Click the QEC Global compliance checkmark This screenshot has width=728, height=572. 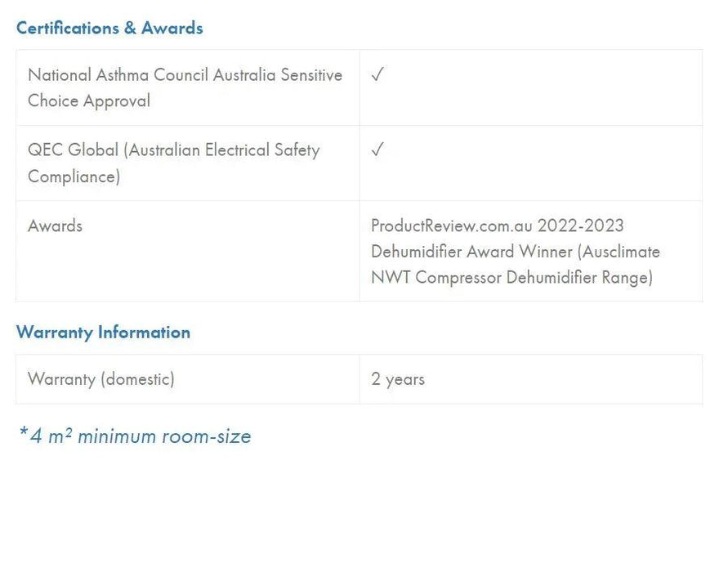click(x=377, y=150)
